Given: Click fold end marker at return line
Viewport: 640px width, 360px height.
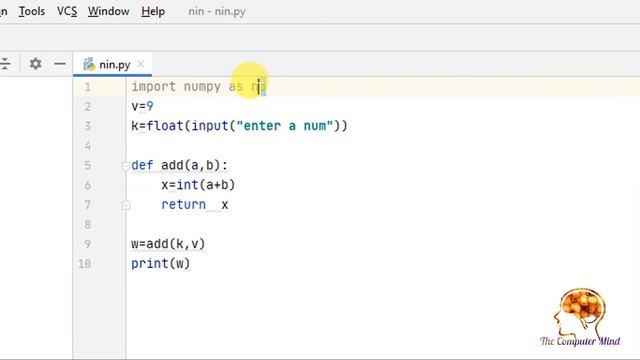Looking at the screenshot, I should tap(126, 205).
